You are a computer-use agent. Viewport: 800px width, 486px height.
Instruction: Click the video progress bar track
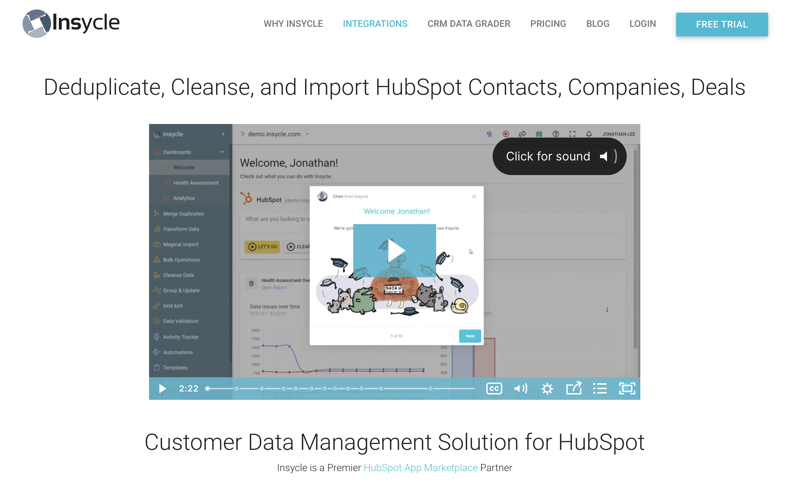click(341, 389)
